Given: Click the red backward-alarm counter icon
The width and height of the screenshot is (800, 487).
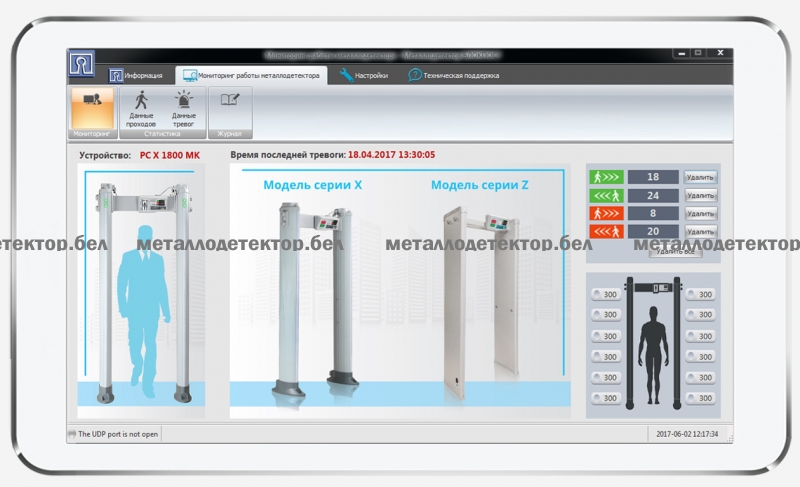Looking at the screenshot, I should (x=606, y=231).
